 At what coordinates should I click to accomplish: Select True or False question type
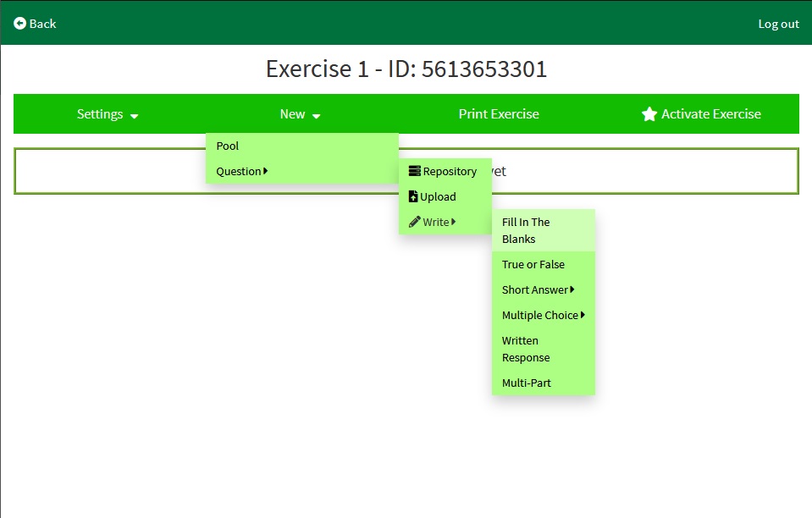533,264
